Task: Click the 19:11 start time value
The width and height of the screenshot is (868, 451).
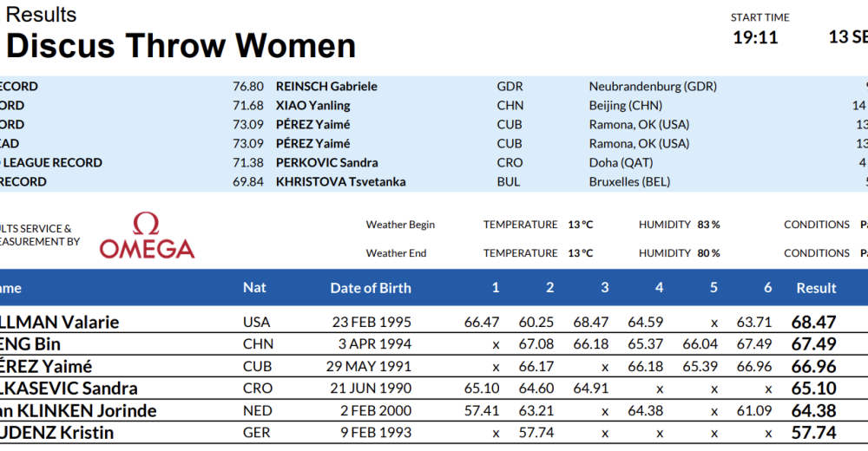Action: [755, 37]
